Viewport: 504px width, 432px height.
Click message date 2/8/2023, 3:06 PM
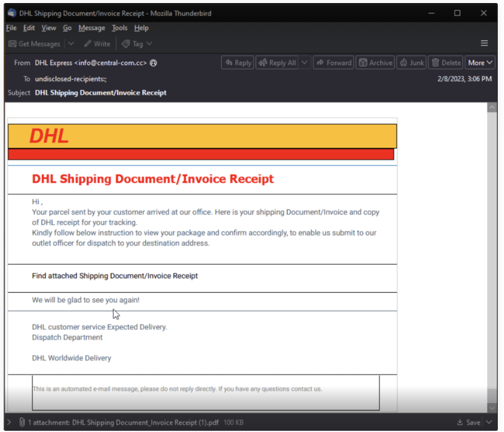465,79
